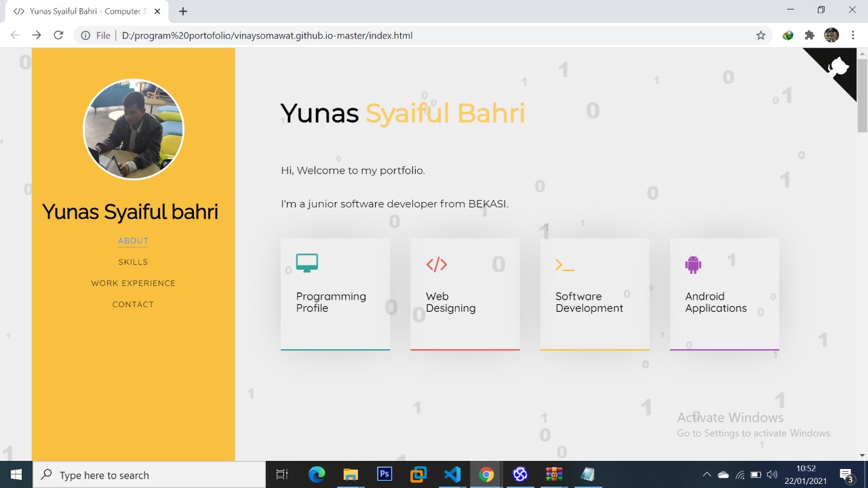Select the ABOUT navigation link
The width and height of the screenshot is (868, 488).
133,241
